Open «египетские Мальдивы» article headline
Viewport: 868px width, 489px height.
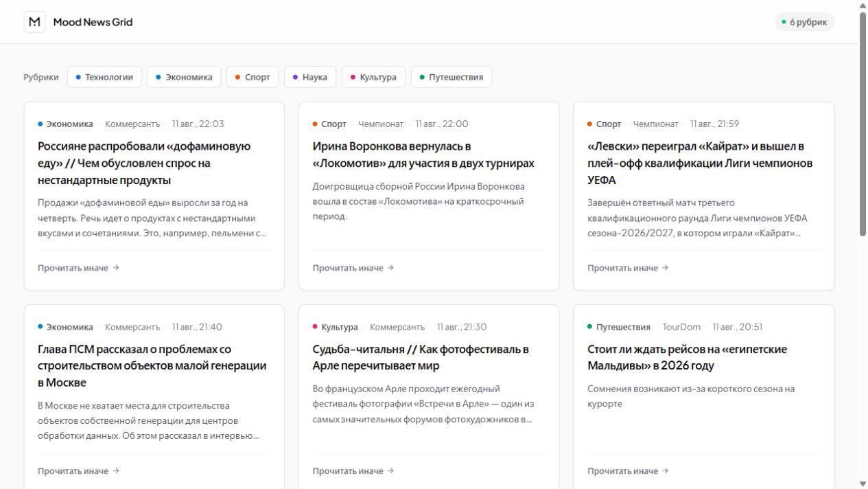[x=687, y=358]
